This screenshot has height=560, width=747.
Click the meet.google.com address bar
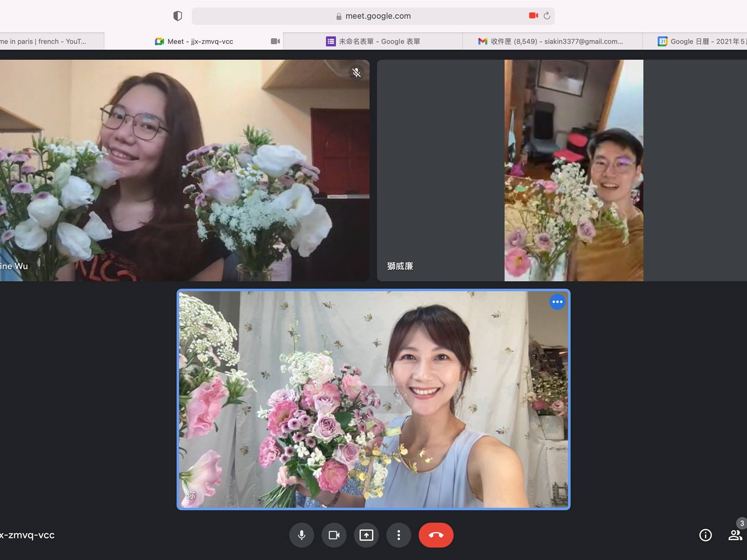378,16
